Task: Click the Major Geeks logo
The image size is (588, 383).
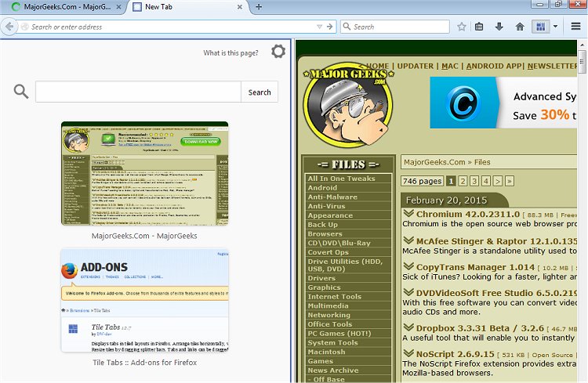Action: (349, 105)
